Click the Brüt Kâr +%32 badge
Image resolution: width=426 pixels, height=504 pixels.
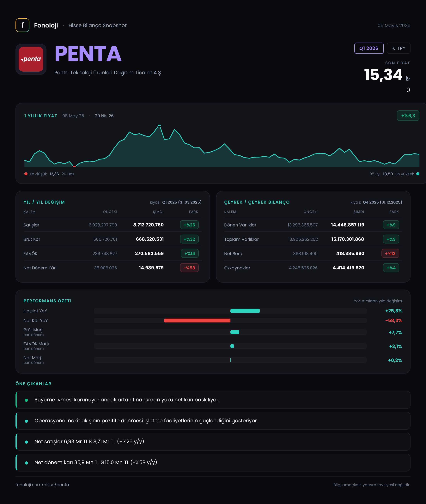coord(189,239)
